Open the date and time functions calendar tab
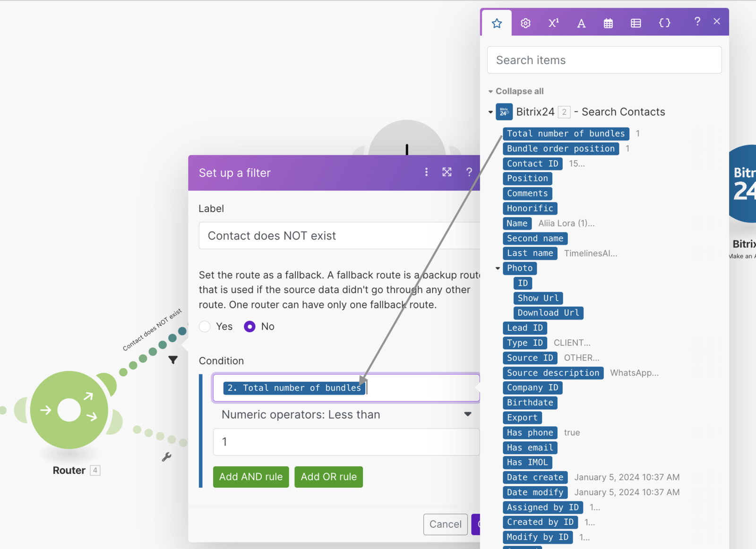This screenshot has height=549, width=756. point(608,22)
